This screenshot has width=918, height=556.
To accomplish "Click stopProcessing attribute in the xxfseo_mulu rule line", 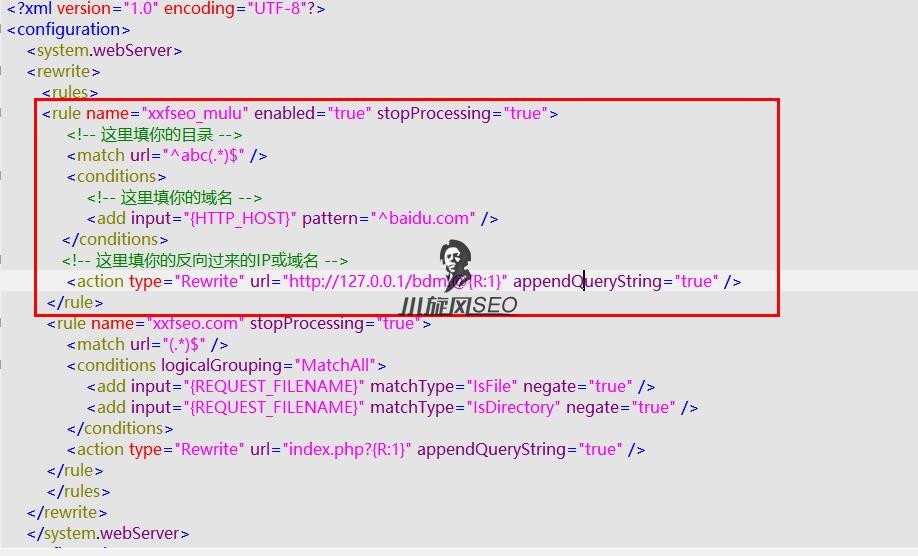I will [x=463, y=114].
